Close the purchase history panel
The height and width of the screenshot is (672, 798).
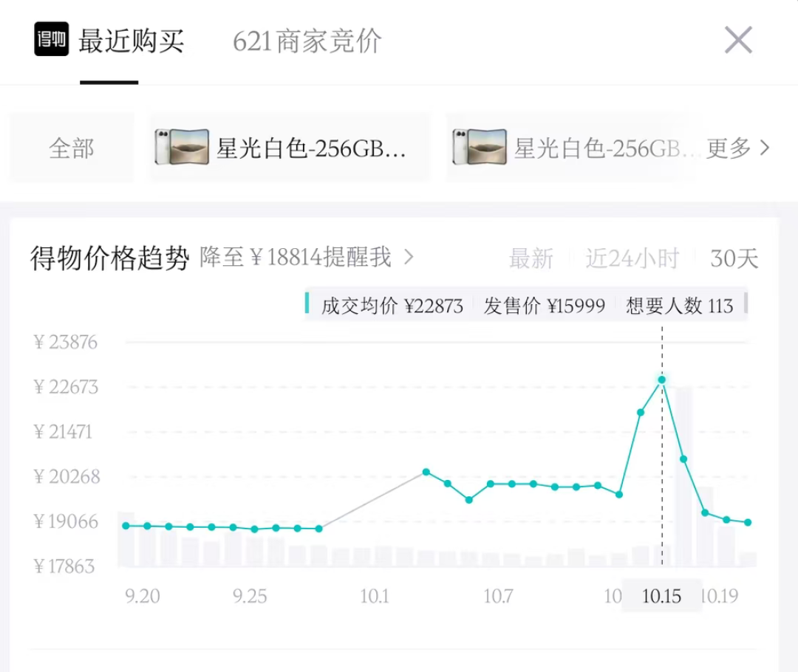[x=738, y=40]
